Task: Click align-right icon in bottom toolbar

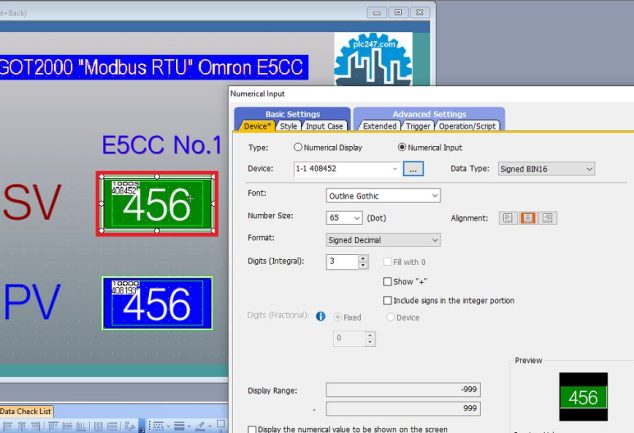Action: (36, 426)
